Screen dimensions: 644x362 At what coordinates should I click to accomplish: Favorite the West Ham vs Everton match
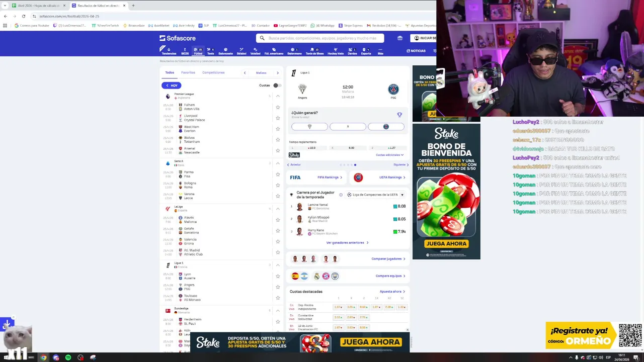click(278, 129)
